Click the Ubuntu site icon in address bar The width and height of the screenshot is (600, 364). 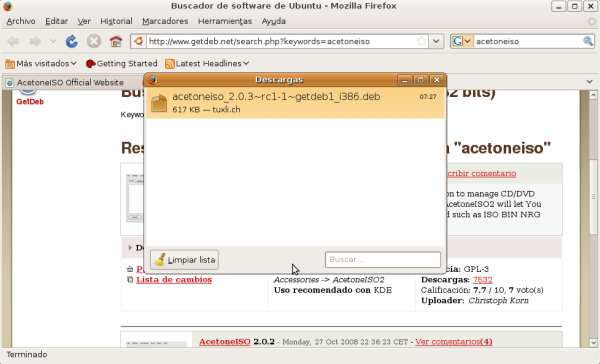[x=139, y=41]
